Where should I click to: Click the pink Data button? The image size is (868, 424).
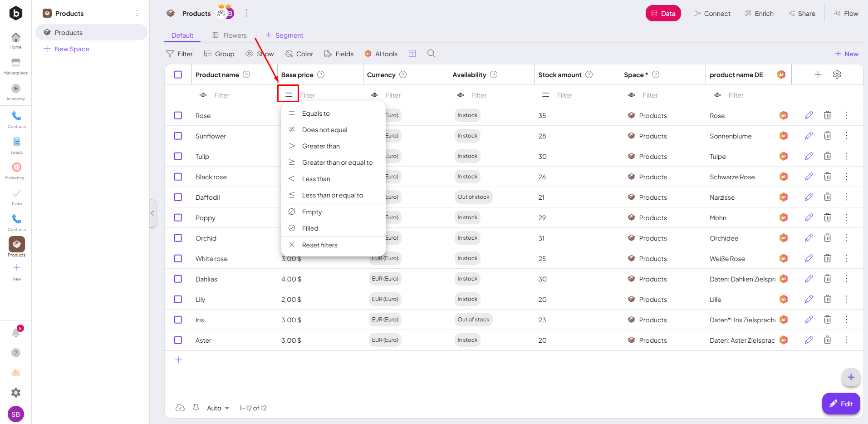[663, 14]
